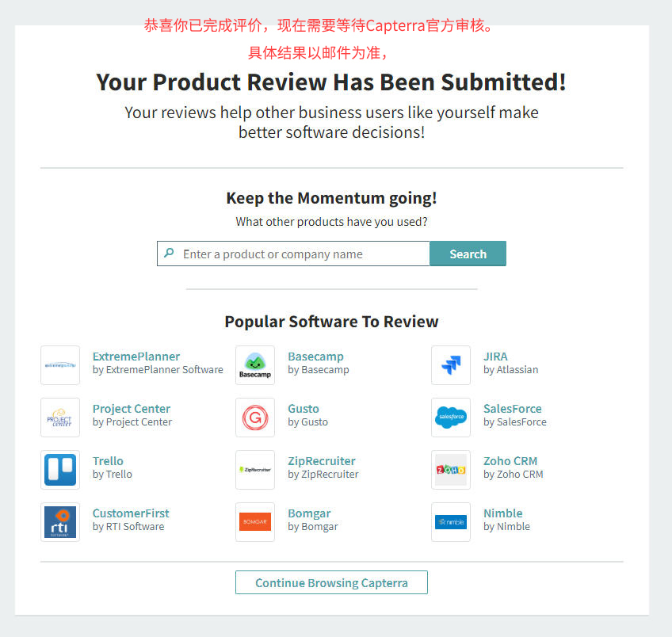This screenshot has width=672, height=637.
Task: Choose the Gusto red G logo
Action: 255,418
